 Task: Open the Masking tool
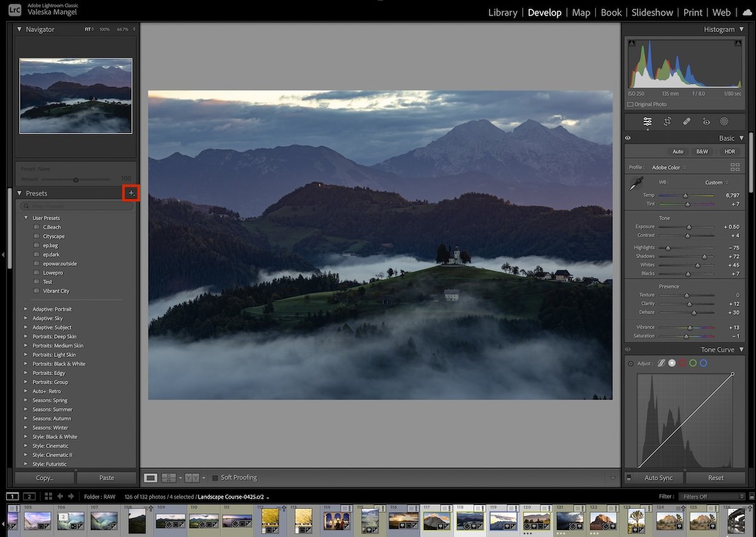[724, 121]
